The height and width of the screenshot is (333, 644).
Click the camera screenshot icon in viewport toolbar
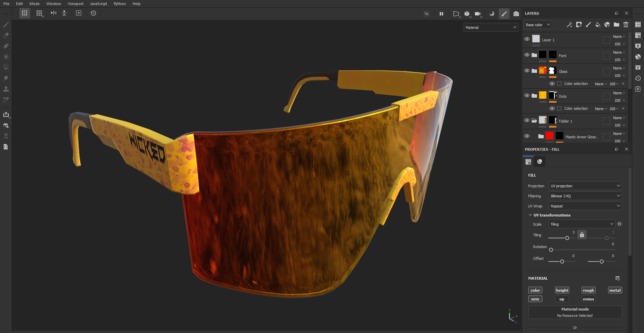pos(516,14)
